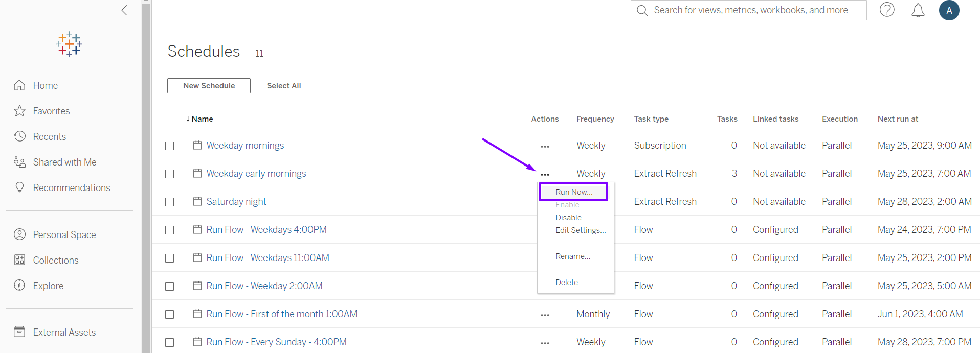Click the sidebar vertical scrollbar

coord(146,179)
